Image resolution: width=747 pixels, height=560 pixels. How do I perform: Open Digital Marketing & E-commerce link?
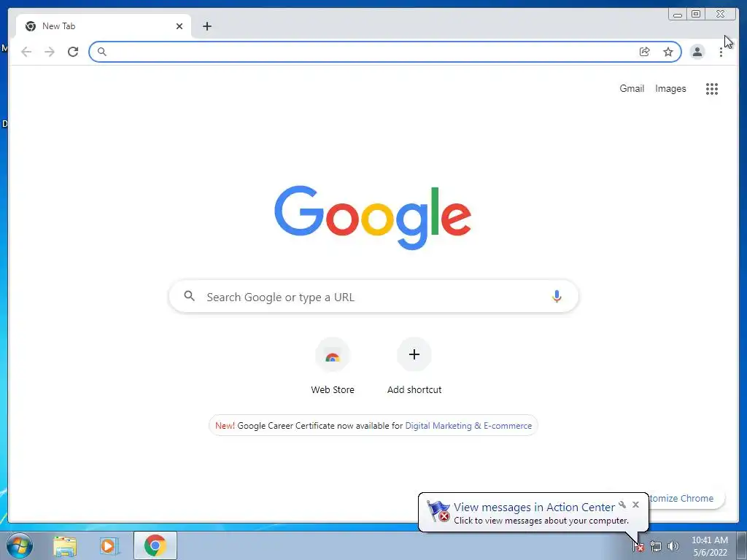pyautogui.click(x=468, y=426)
